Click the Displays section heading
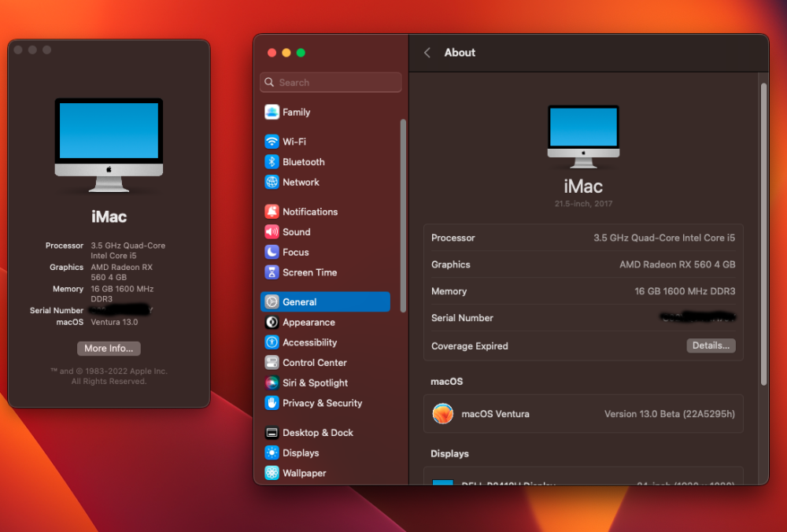 tap(449, 454)
